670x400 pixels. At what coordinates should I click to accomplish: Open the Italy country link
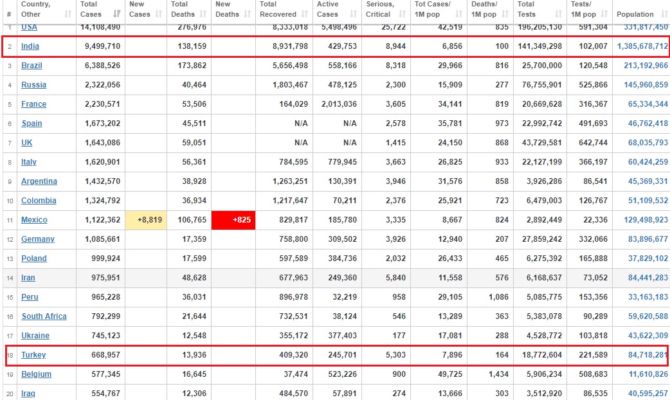pyautogui.click(x=29, y=162)
